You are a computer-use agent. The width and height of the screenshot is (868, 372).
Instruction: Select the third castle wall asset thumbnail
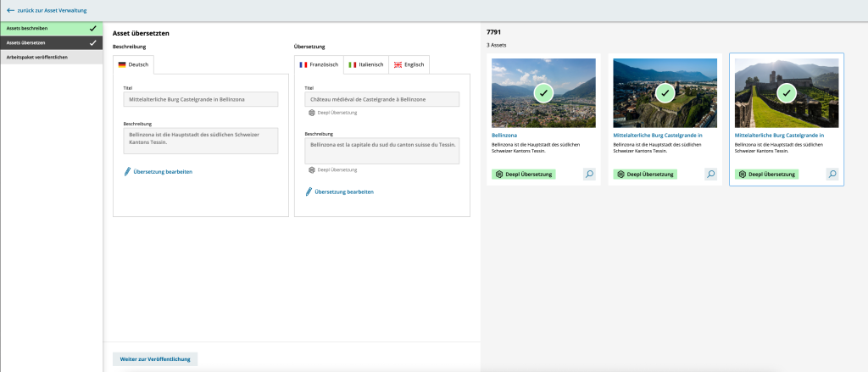[x=787, y=92]
